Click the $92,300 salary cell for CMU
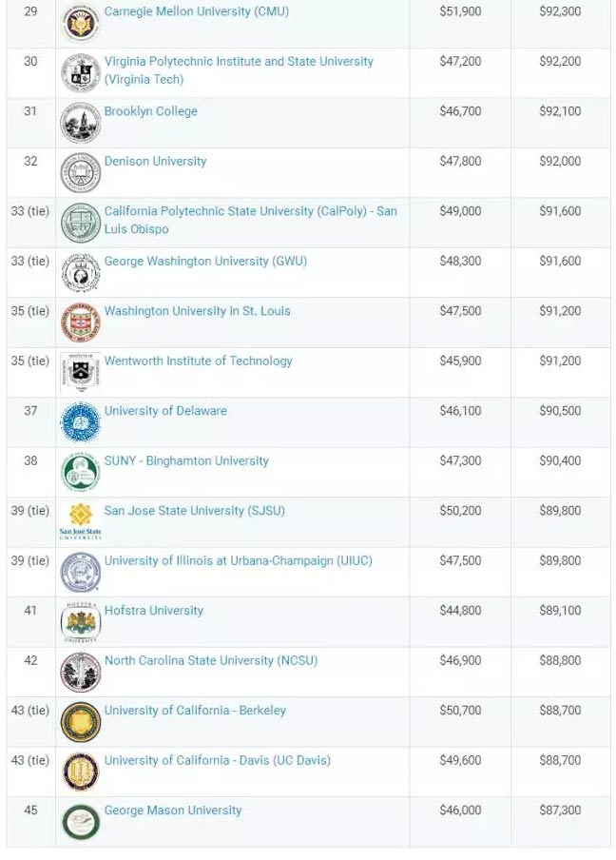 point(560,11)
